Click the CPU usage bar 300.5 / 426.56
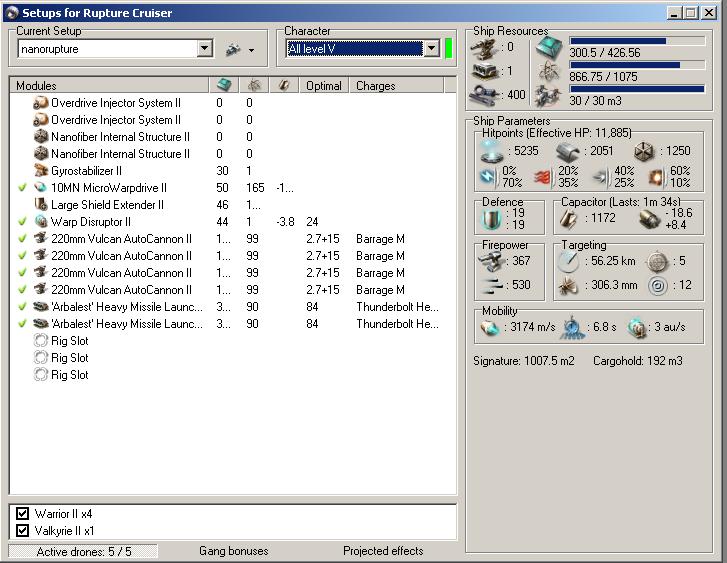The image size is (727, 563). click(x=637, y=41)
